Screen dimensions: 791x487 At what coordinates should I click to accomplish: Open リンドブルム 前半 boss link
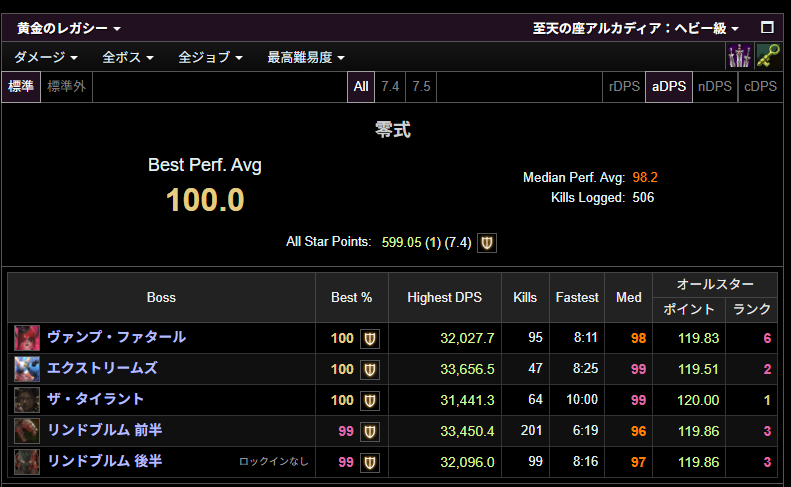point(104,430)
